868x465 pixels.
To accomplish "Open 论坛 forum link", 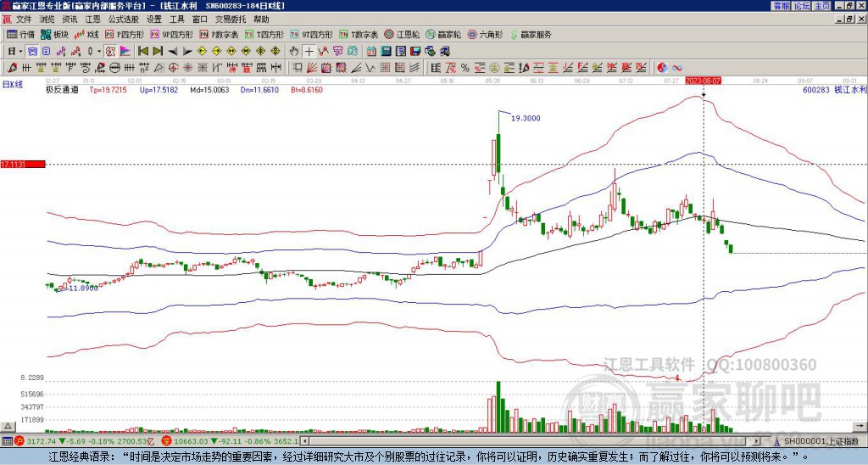I will click(x=802, y=6).
